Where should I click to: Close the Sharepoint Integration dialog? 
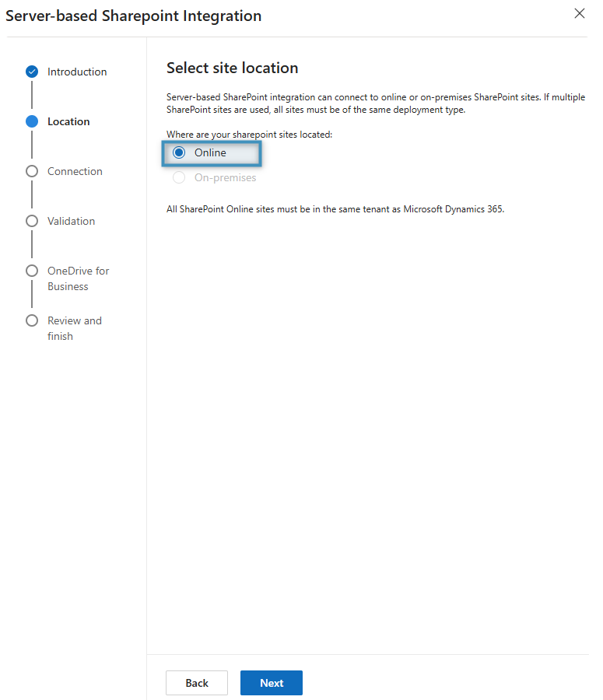580,13
